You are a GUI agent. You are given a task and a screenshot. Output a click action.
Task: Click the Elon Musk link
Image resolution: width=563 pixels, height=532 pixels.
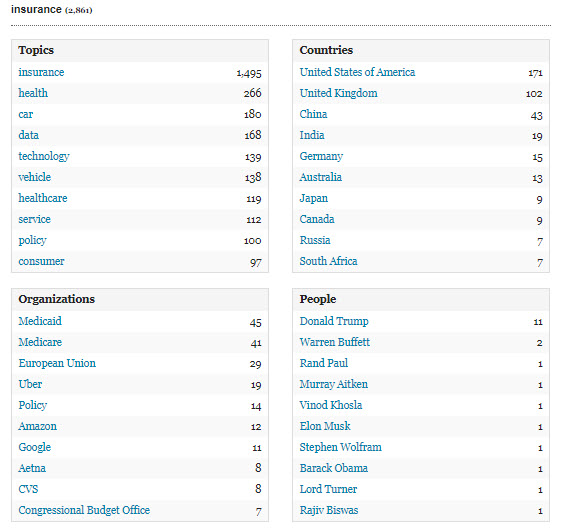tap(325, 426)
